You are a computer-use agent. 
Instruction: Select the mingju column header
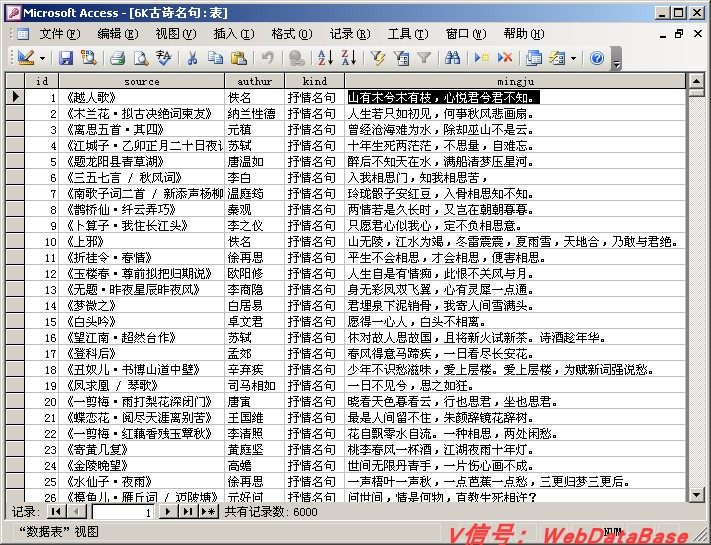[x=515, y=81]
